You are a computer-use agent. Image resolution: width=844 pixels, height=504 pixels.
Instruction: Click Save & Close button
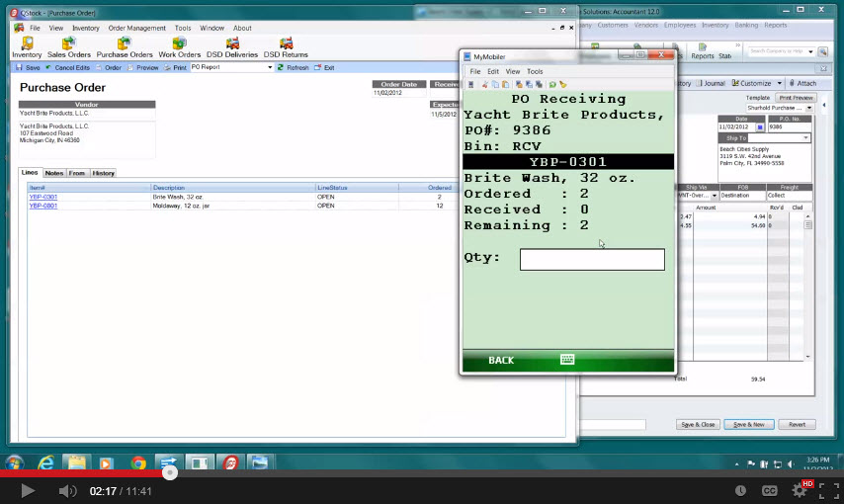[x=698, y=424]
